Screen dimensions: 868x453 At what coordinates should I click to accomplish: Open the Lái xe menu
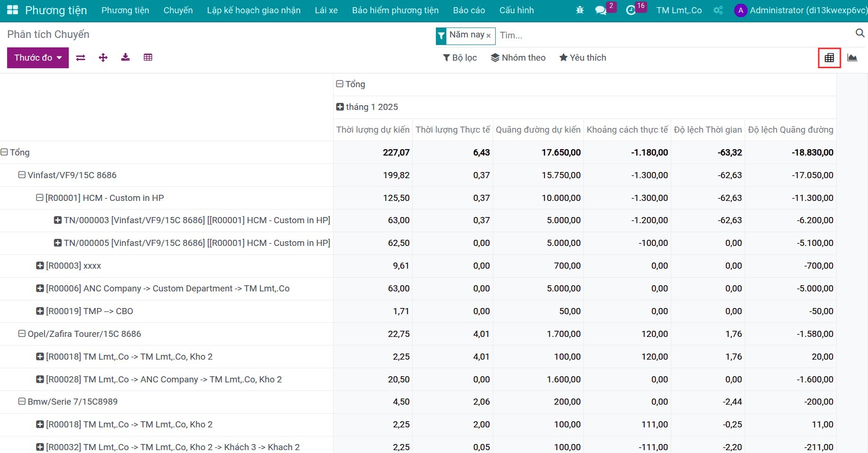[326, 10]
